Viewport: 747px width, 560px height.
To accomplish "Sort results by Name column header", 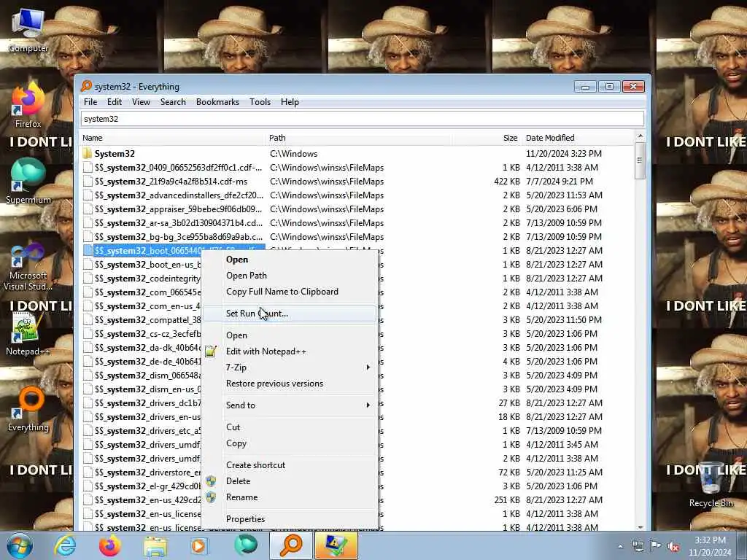I will pos(172,138).
